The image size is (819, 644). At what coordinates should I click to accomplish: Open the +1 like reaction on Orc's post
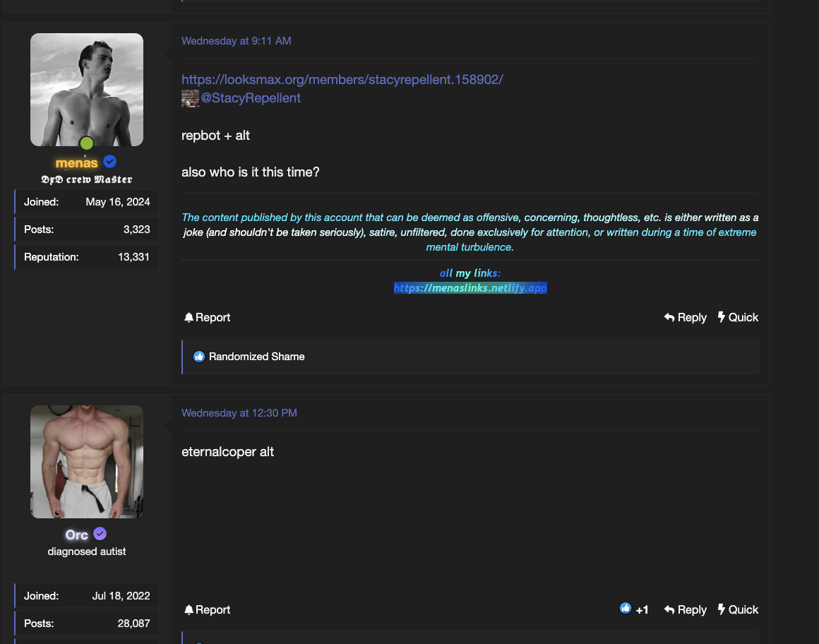click(x=633, y=609)
